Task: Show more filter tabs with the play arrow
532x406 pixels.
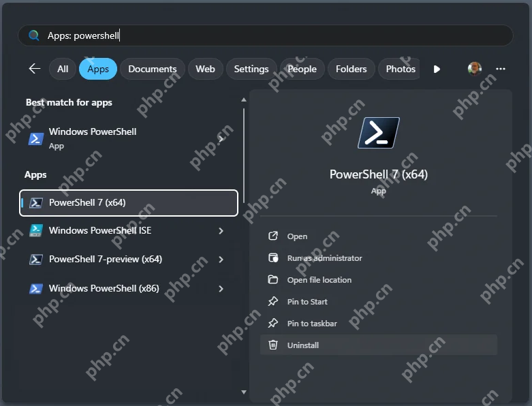Action: click(x=437, y=69)
